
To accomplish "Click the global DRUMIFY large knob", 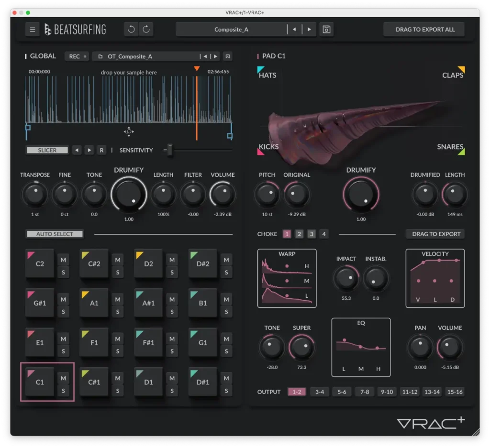I will [x=129, y=194].
